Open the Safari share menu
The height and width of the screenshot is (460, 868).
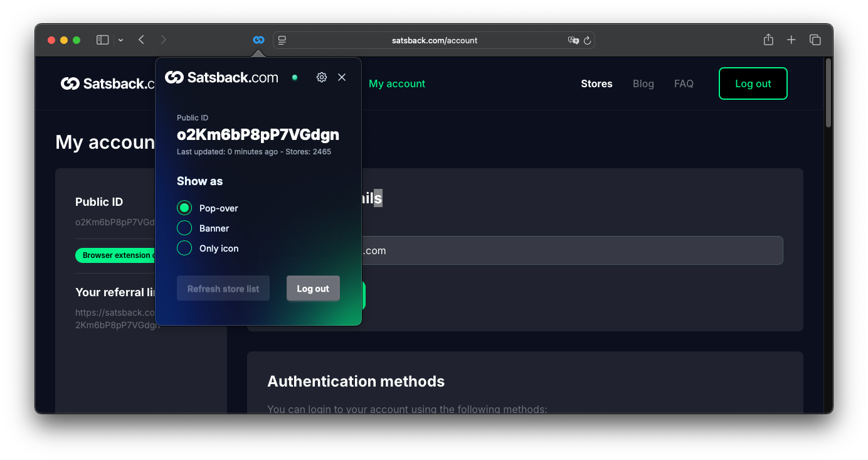click(x=768, y=40)
